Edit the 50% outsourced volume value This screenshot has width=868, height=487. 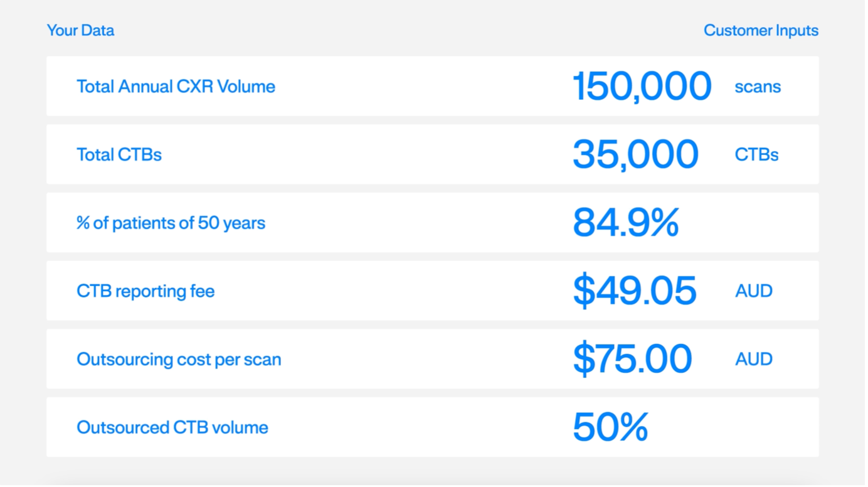click(x=610, y=427)
